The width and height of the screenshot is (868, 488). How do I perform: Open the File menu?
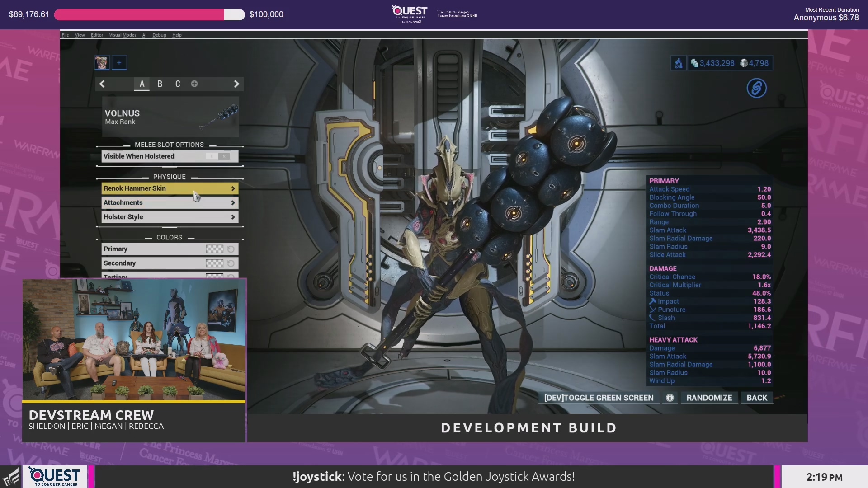point(66,35)
